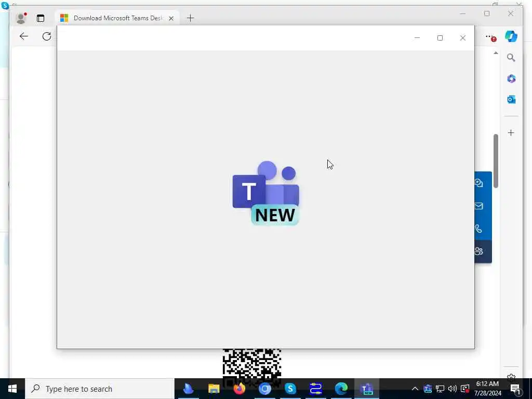Show hidden system tray icons
The width and height of the screenshot is (532, 399).
415,389
